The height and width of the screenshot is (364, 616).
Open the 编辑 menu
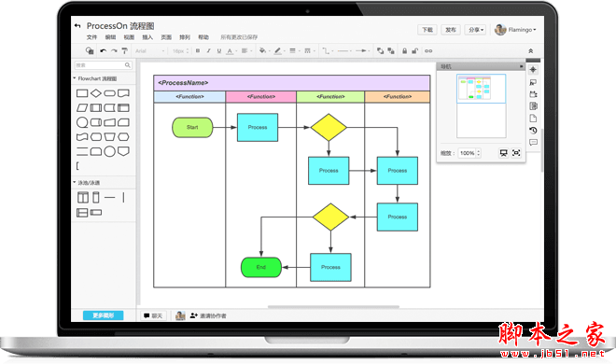tap(110, 37)
